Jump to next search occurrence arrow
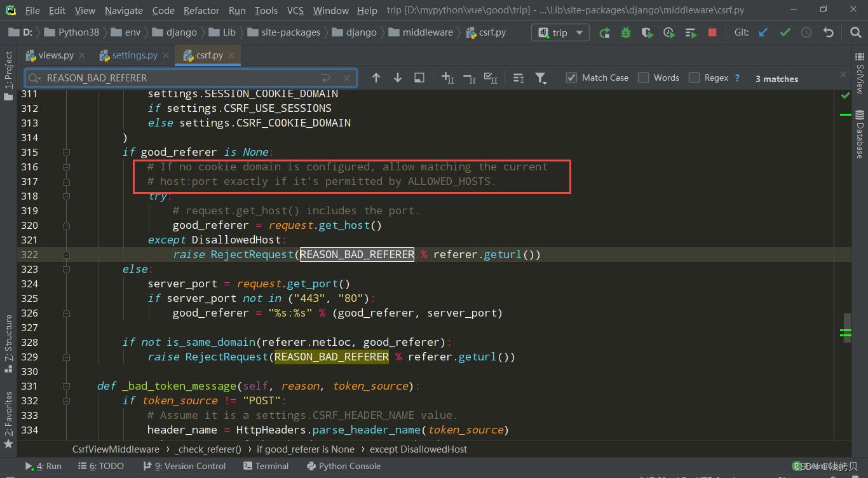The width and height of the screenshot is (868, 478). coord(398,78)
